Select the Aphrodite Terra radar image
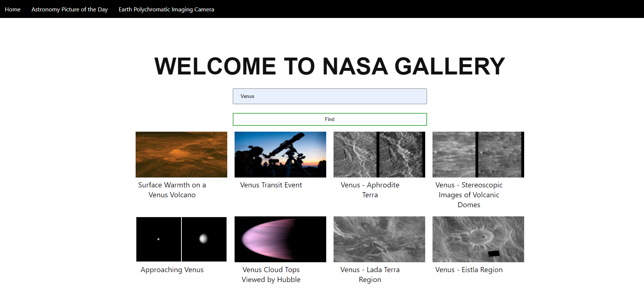 point(379,154)
